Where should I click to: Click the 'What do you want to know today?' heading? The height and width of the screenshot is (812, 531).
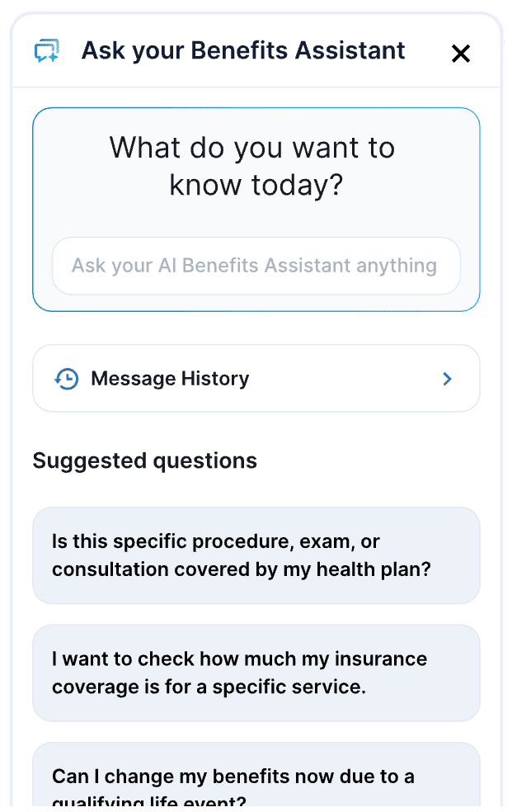[x=252, y=166]
